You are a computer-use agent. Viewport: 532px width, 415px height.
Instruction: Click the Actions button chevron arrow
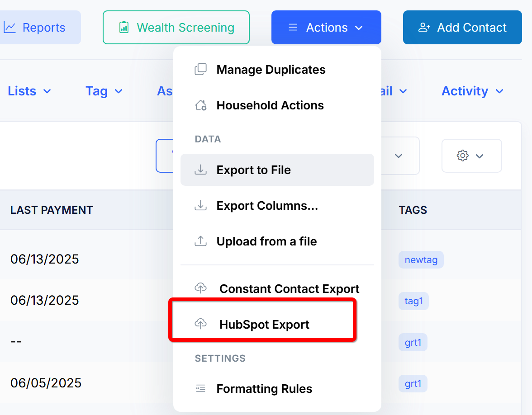(359, 28)
